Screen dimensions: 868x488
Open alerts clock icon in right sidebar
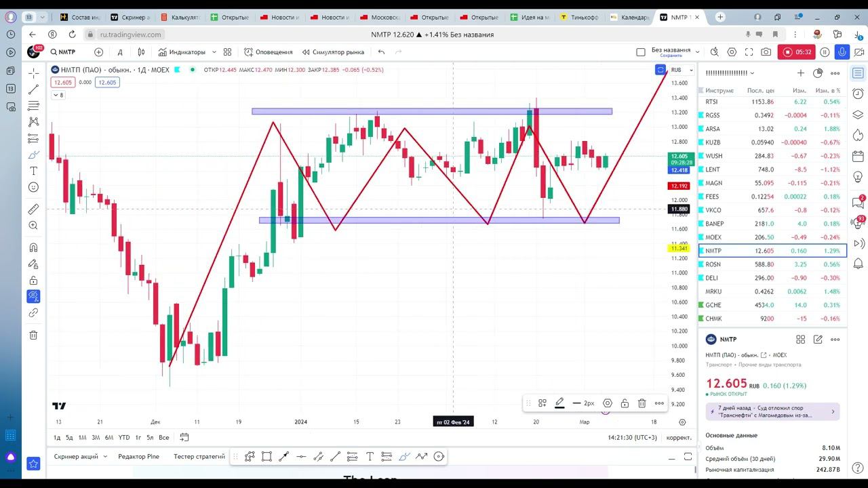coord(858,94)
